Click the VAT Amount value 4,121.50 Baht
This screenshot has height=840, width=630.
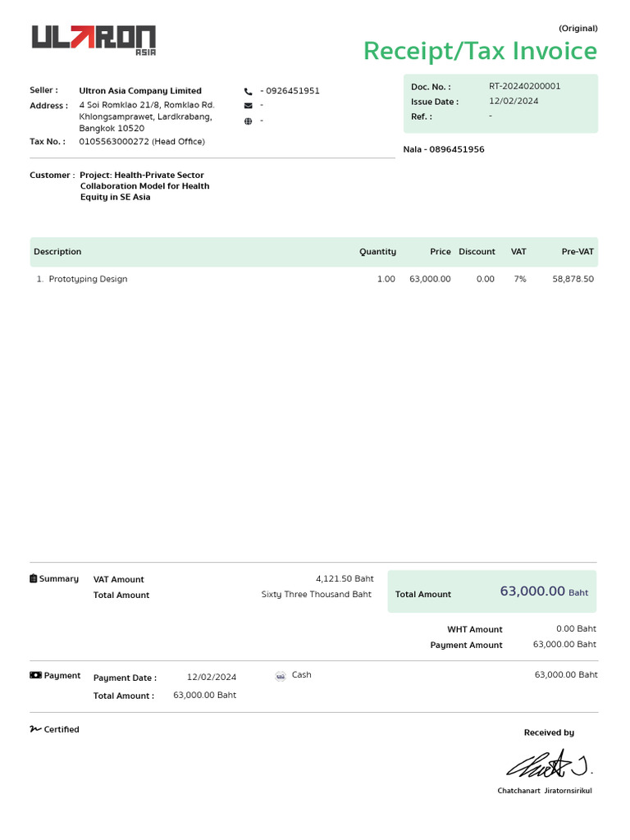345,578
